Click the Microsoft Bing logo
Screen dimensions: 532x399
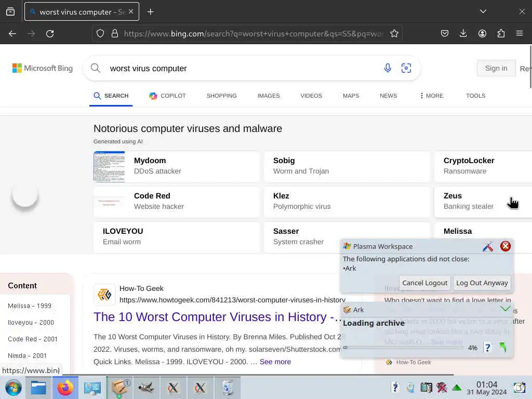coord(43,68)
